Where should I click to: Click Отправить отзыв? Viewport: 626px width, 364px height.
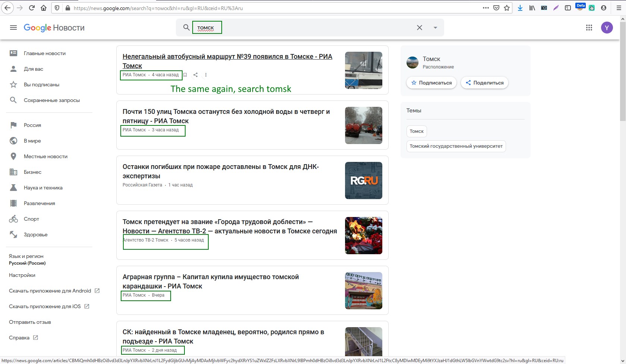[x=30, y=322]
